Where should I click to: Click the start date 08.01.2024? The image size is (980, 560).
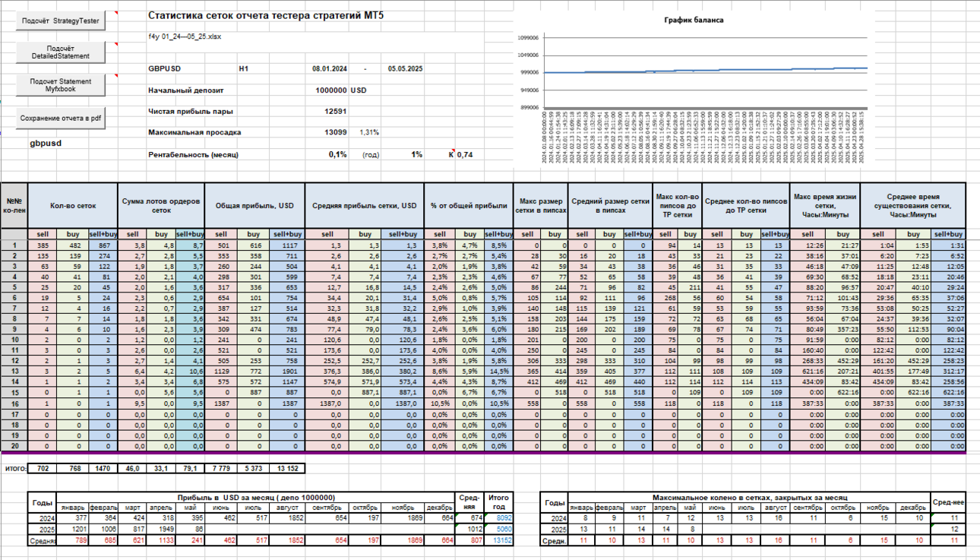[330, 68]
